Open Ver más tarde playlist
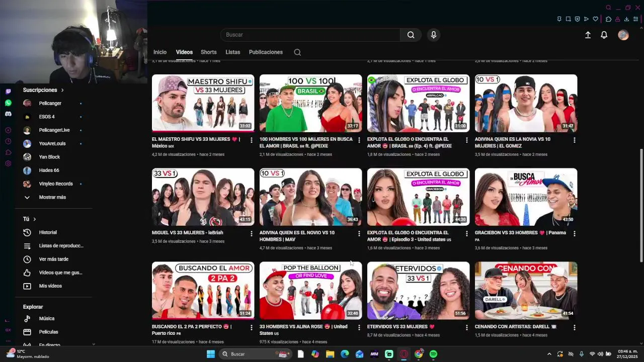The width and height of the screenshot is (644, 362). [53, 259]
